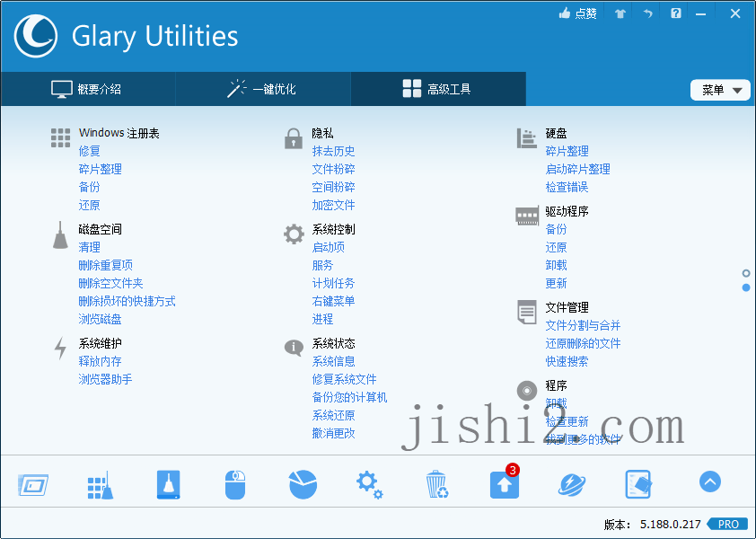This screenshot has width=756, height=539.
Task: Select the upper hollow page indicator dot
Action: (746, 274)
